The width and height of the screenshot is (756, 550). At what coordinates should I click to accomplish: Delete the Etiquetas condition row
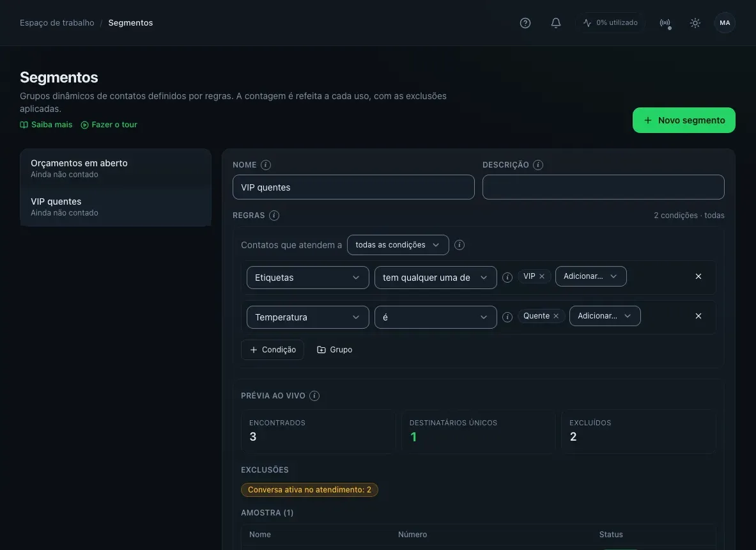coord(698,276)
